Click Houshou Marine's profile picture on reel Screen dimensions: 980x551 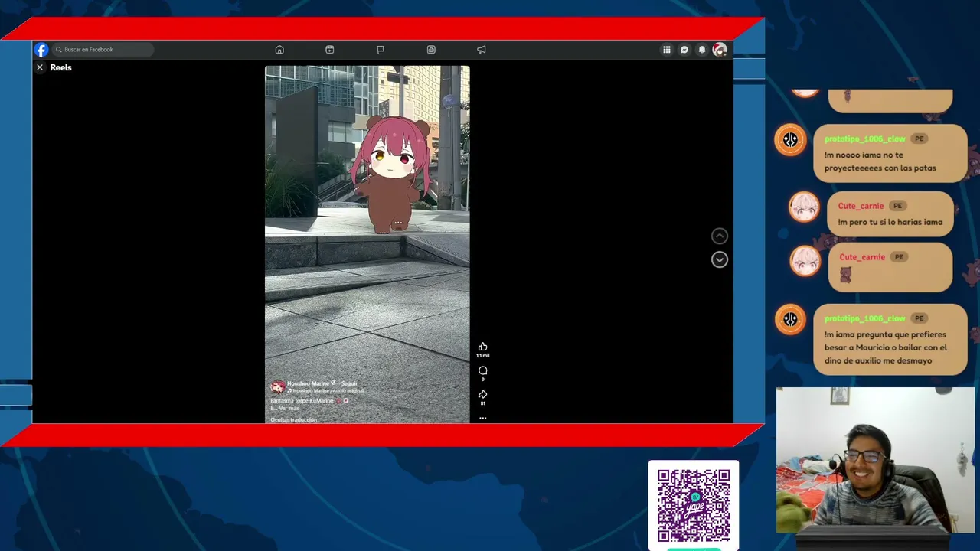click(278, 386)
